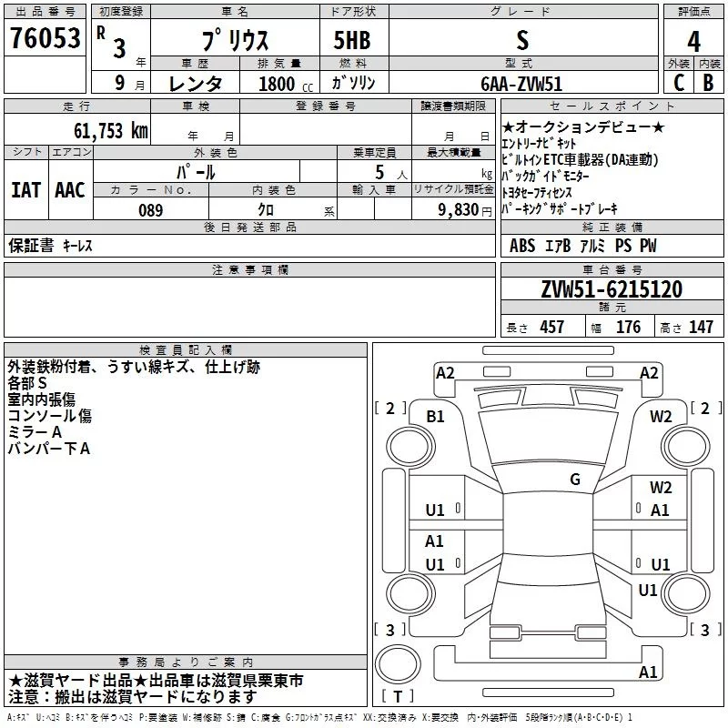Click the spare tire circle above [ T ]
The width and height of the screenshot is (728, 728).
click(x=398, y=664)
